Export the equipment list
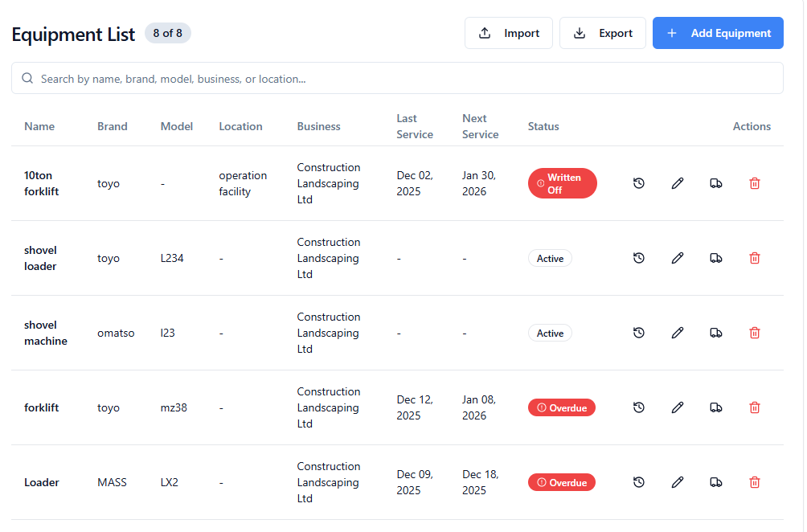The image size is (807, 532). pos(602,33)
